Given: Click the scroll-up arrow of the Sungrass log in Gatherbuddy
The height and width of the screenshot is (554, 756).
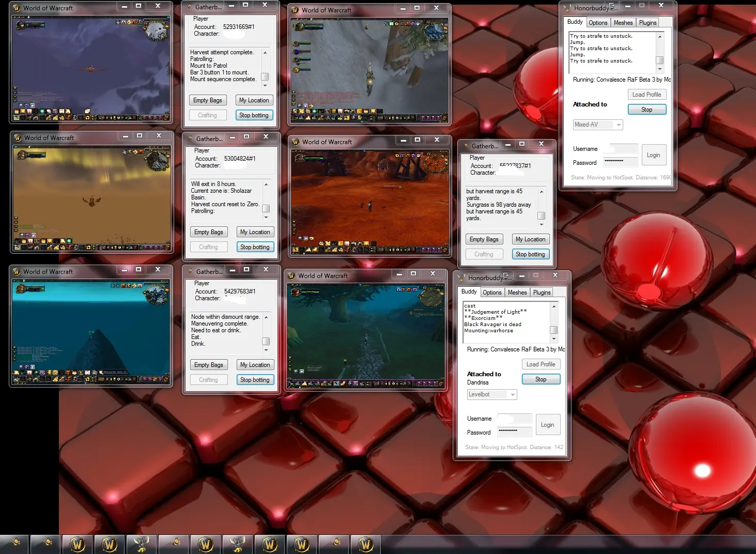Looking at the screenshot, I should [542, 192].
